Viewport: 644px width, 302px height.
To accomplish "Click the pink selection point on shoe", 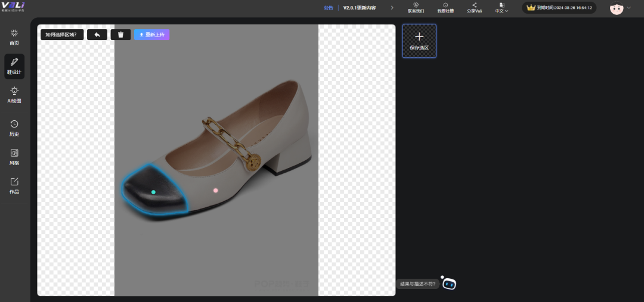I will pyautogui.click(x=216, y=191).
